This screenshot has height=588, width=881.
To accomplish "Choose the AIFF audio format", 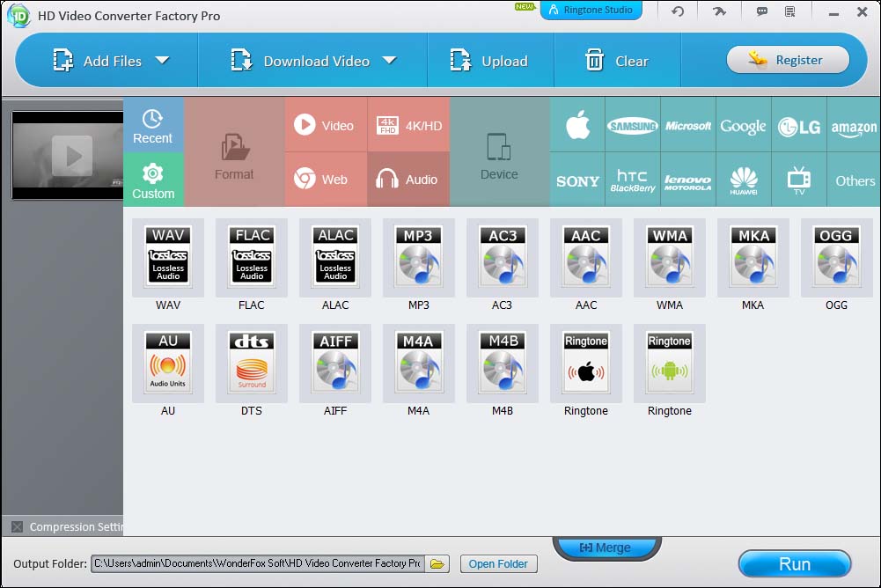I will (x=334, y=363).
